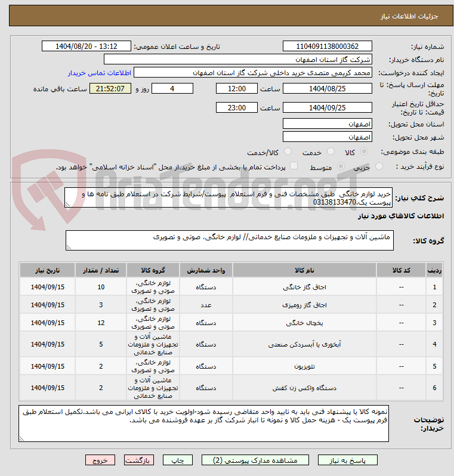Click the گروه کالا text area
454x476 pixels.
(230, 240)
